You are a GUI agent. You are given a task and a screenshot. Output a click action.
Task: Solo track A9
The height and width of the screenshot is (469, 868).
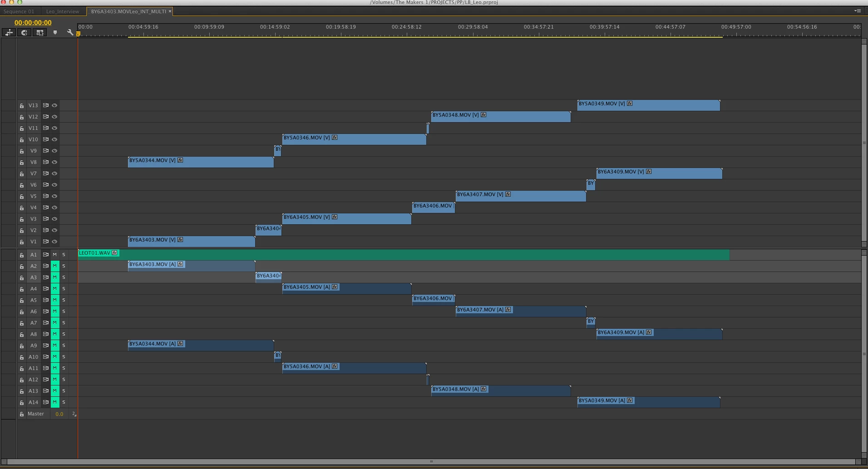pos(64,346)
